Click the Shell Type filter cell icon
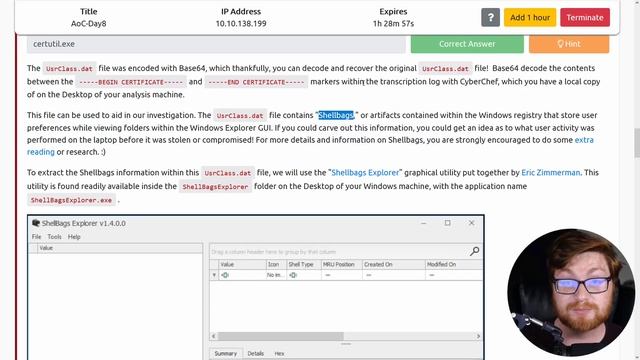 pyautogui.click(x=293, y=275)
